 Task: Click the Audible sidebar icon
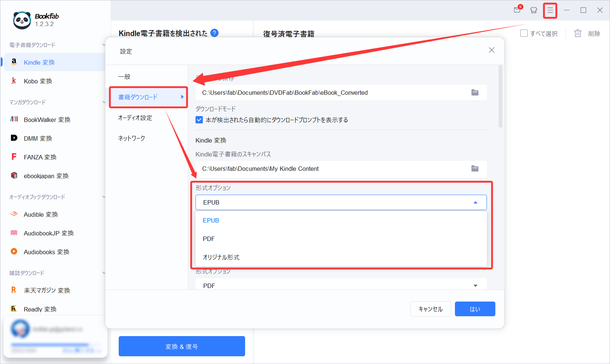click(14, 214)
